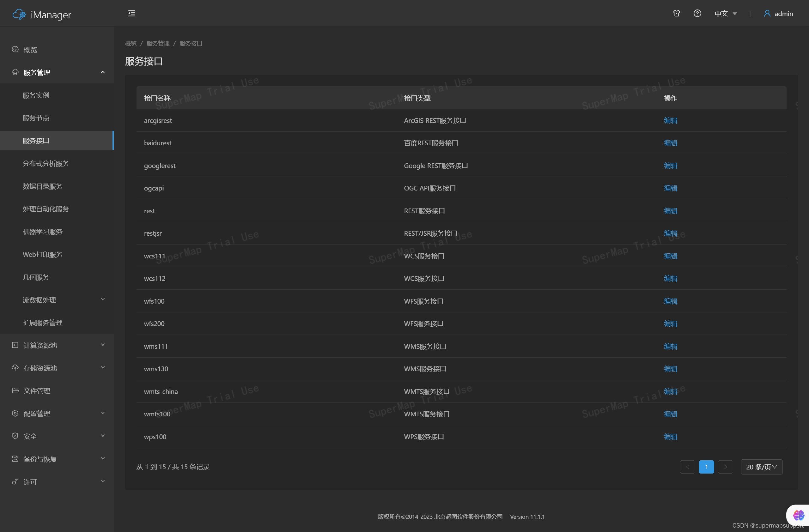
Task: Go to the previous page arrow
Action: click(x=687, y=467)
